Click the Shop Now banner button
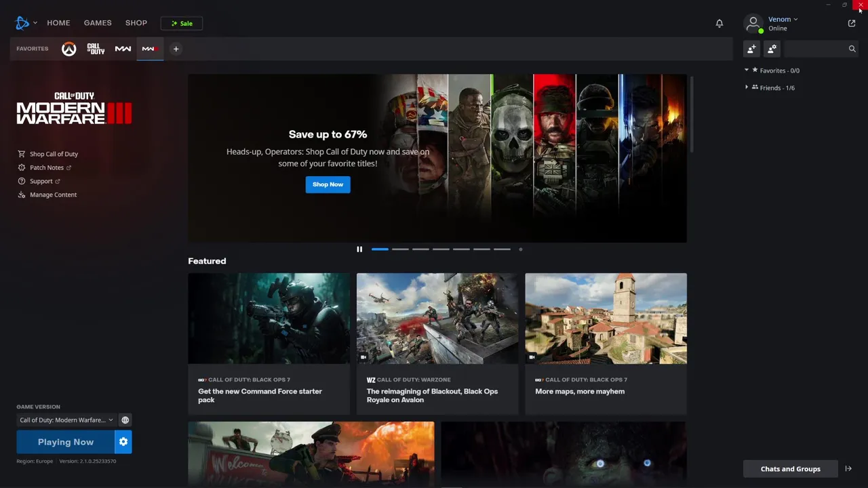The width and height of the screenshot is (868, 488). (x=328, y=184)
